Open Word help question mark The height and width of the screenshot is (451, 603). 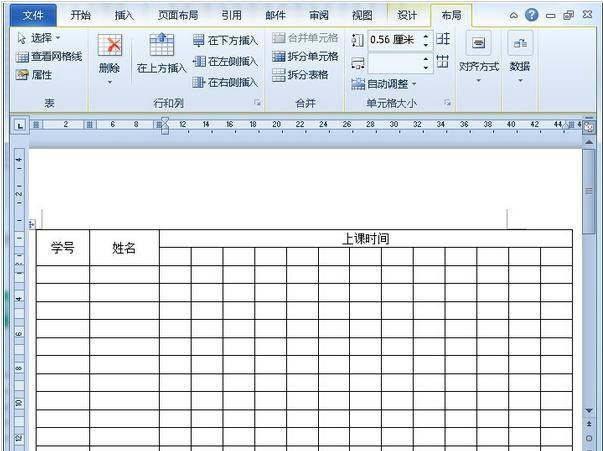pos(531,15)
